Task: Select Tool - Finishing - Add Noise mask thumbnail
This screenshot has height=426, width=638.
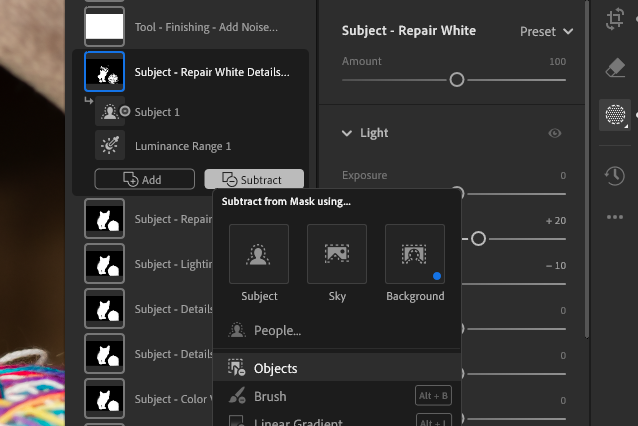Action: [105, 27]
